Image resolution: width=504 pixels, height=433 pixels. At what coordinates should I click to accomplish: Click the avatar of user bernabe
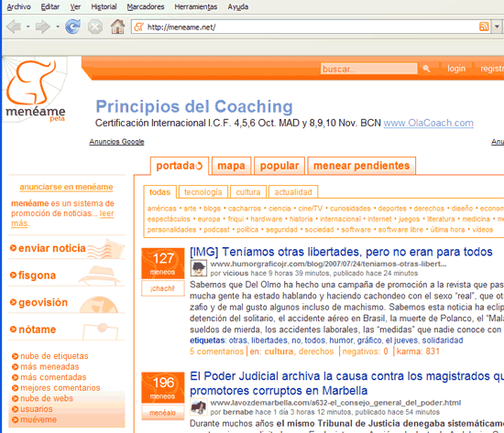coord(198,407)
